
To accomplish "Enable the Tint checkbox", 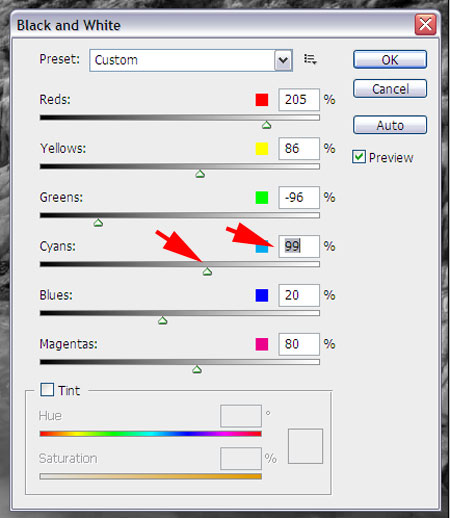I will 47,389.
